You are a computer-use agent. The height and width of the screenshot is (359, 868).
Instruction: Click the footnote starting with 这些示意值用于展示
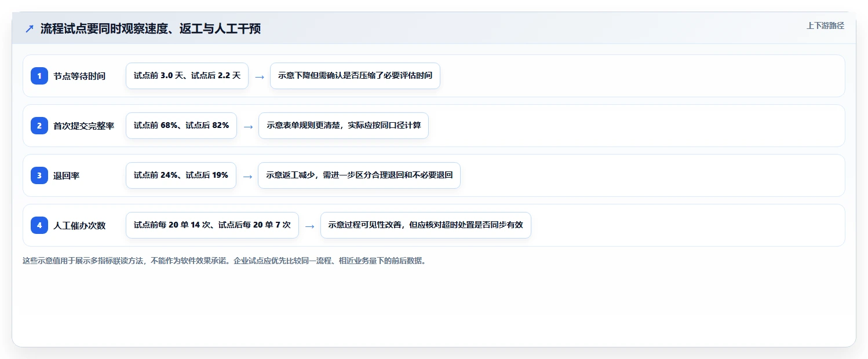(x=225, y=261)
